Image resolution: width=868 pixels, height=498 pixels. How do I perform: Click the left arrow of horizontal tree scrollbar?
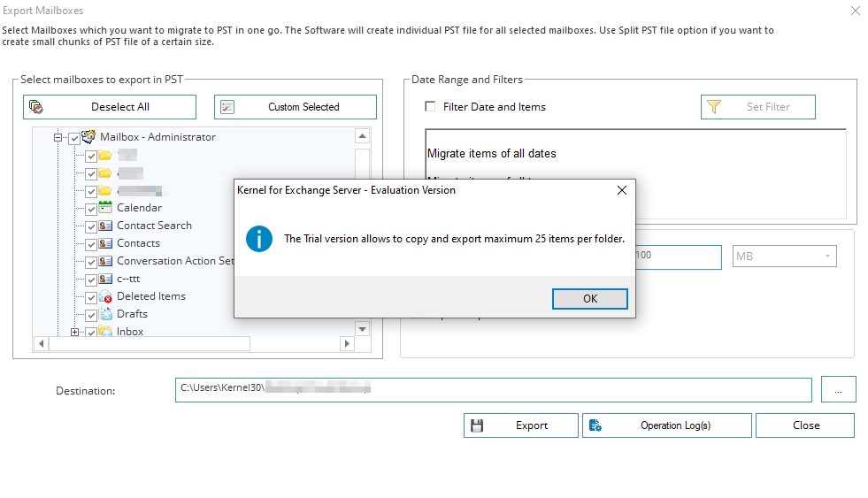pos(41,343)
